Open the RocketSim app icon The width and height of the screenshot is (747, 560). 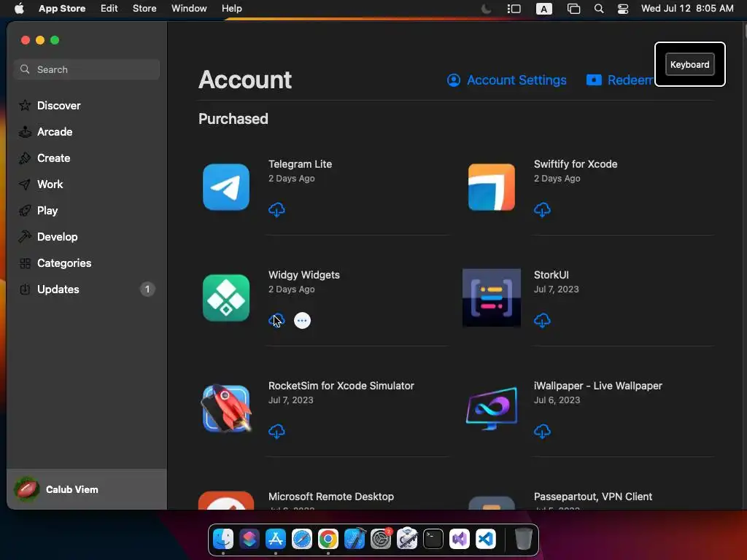pyautogui.click(x=226, y=408)
